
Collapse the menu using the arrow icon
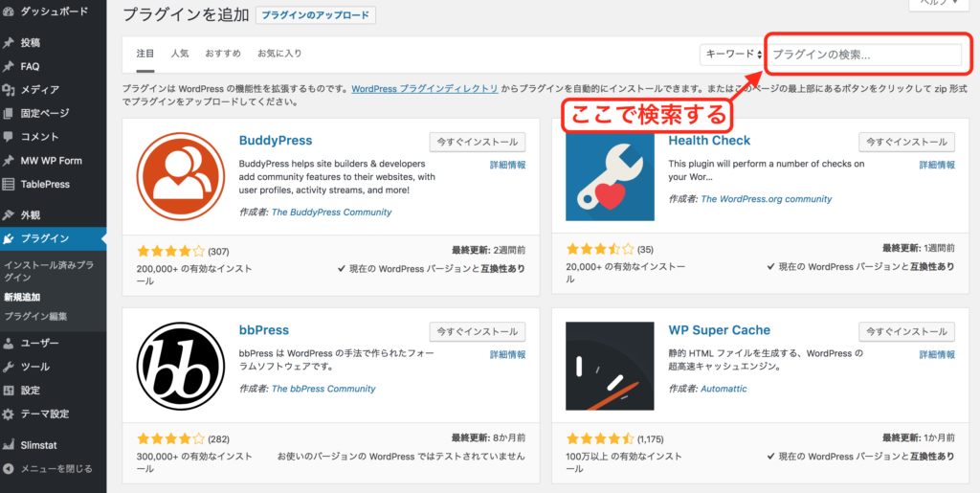click(x=9, y=469)
